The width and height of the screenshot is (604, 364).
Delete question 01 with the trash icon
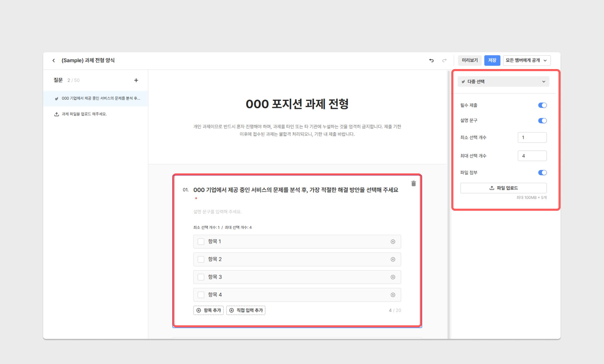pyautogui.click(x=413, y=184)
